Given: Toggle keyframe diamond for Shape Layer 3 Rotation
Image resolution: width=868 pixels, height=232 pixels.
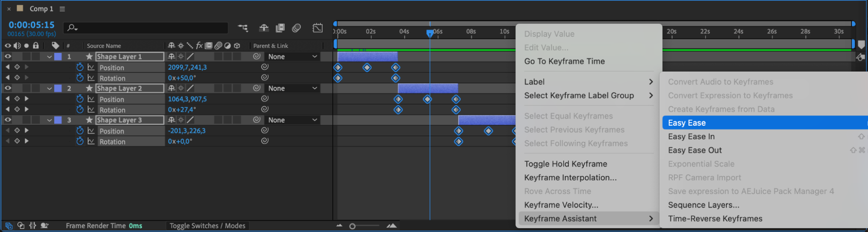Looking at the screenshot, I should point(17,141).
